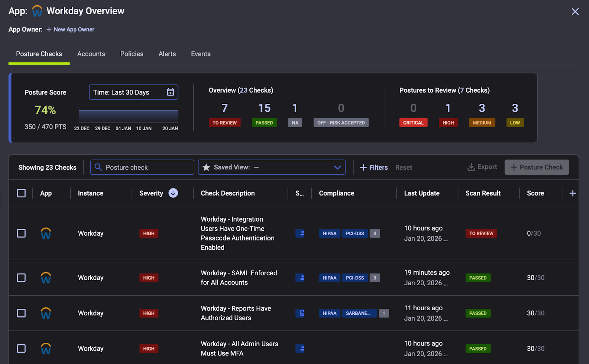
Task: Sort by Check Description column header
Action: [228, 193]
